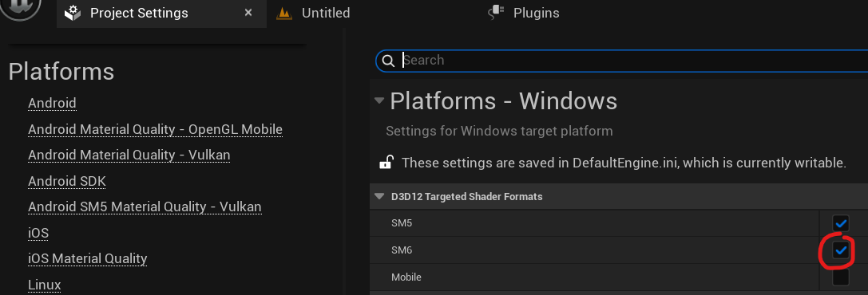Select Android Material Quality - Vulkan
This screenshot has width=868, height=295.
[129, 155]
